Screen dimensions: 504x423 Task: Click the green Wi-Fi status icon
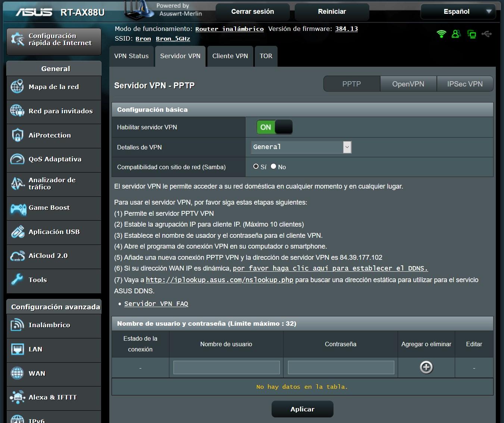(x=441, y=34)
